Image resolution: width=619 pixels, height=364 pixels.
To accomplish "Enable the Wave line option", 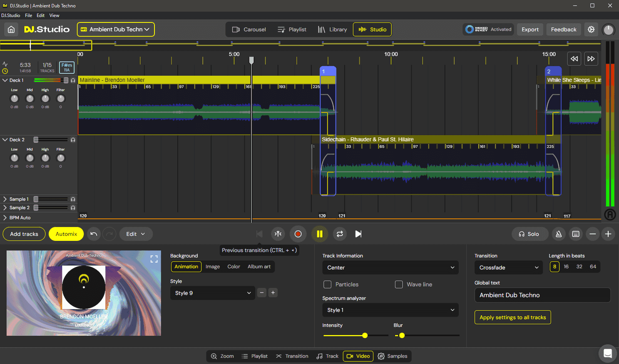I will tap(399, 284).
